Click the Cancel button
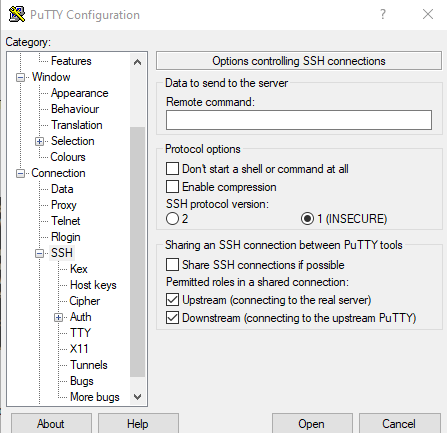The width and height of the screenshot is (447, 433). coord(399,424)
